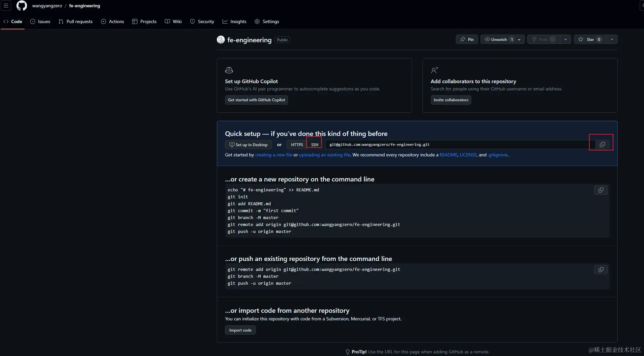Switch to the Code tab
644x356 pixels.
(13, 21)
